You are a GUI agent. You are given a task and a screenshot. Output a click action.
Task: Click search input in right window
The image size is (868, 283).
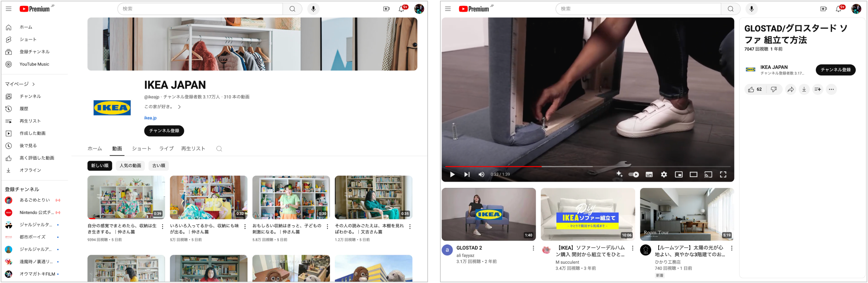pos(638,9)
